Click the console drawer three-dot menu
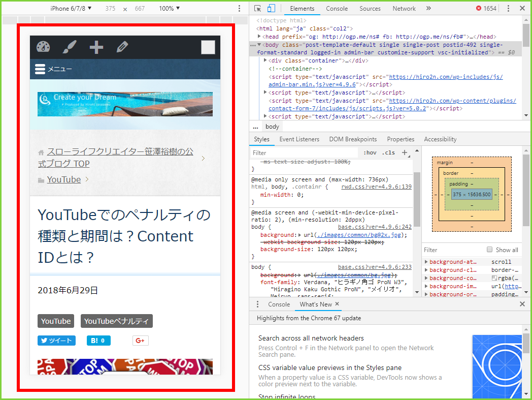The height and width of the screenshot is (400, 532). (x=257, y=304)
